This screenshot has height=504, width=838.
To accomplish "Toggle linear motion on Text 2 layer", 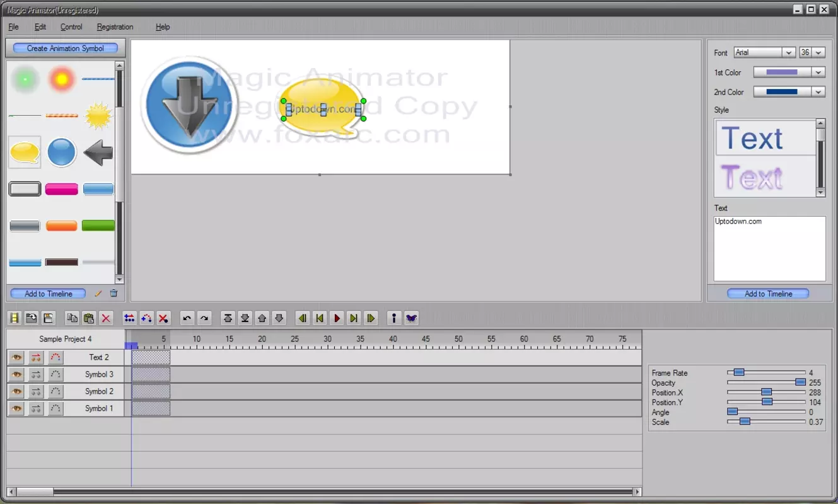I will pos(36,357).
